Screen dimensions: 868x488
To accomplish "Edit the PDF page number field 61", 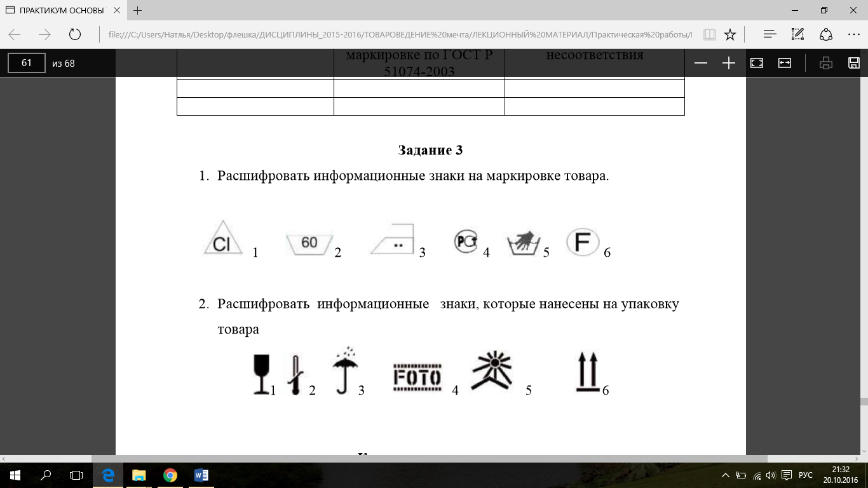I will click(x=27, y=63).
